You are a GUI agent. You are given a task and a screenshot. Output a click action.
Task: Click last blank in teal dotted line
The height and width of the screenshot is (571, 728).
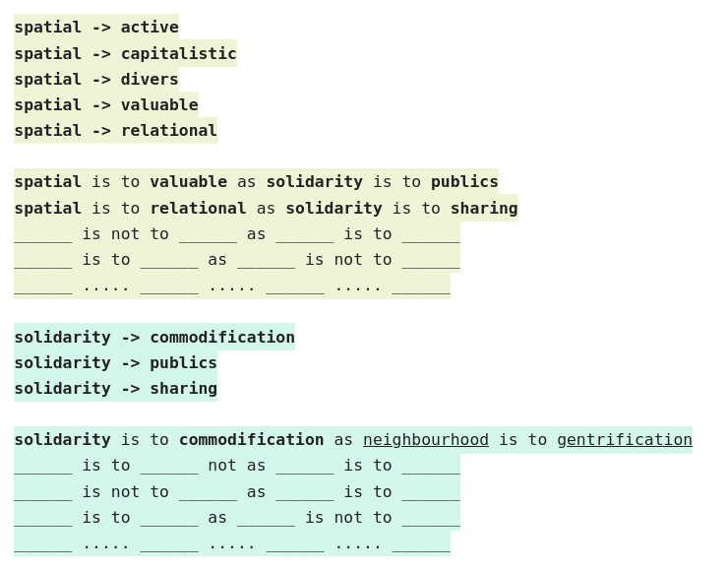[x=421, y=544]
